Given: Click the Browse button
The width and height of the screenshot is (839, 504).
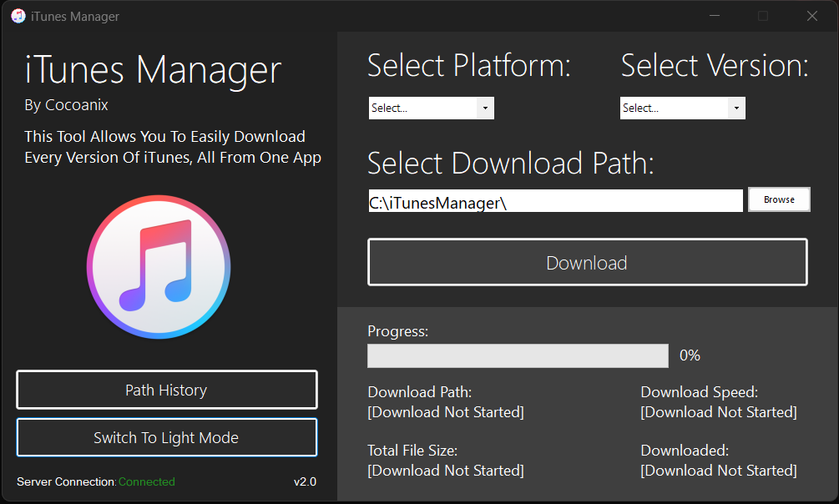Looking at the screenshot, I should pos(779,199).
